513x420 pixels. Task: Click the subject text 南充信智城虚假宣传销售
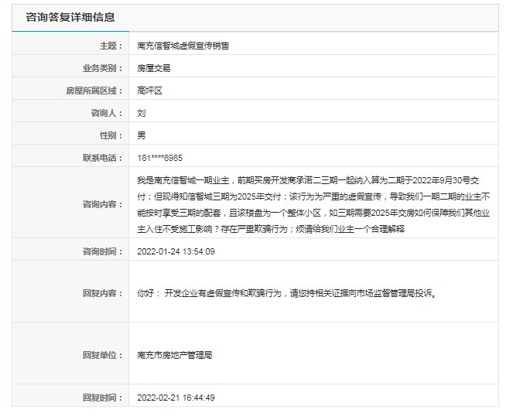point(183,46)
